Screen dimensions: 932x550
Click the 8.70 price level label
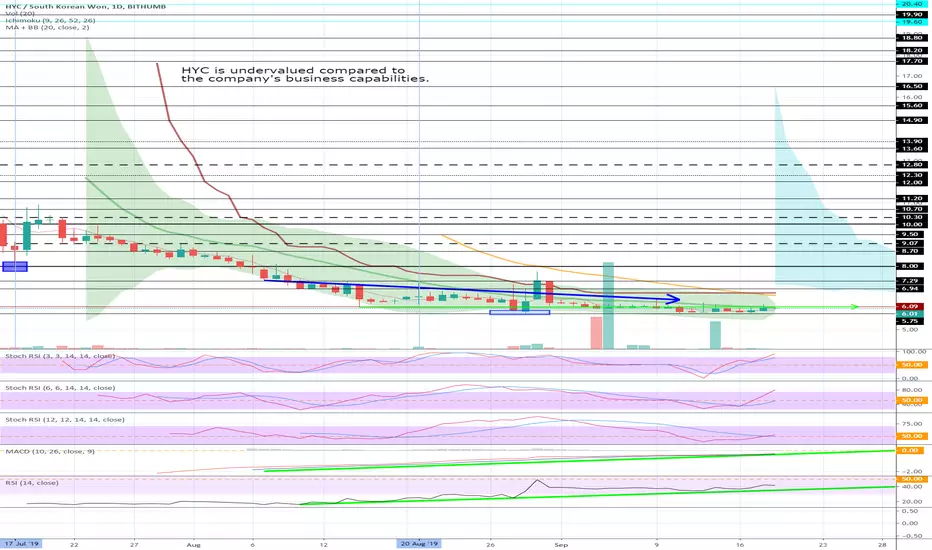tap(912, 252)
